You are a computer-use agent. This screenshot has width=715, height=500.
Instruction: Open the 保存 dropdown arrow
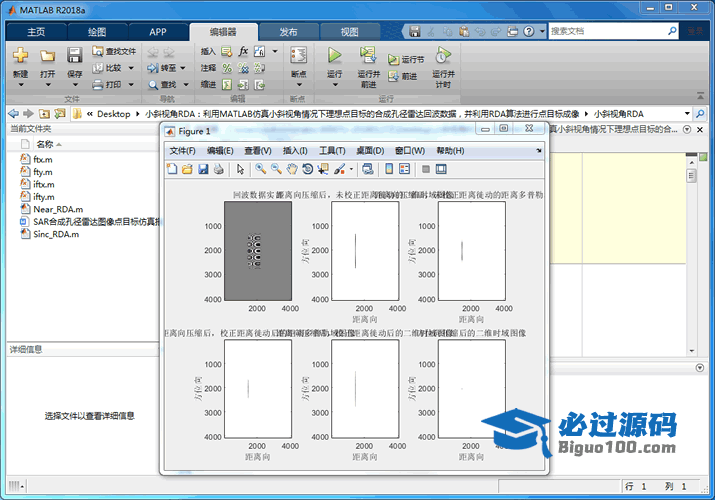tap(75, 85)
